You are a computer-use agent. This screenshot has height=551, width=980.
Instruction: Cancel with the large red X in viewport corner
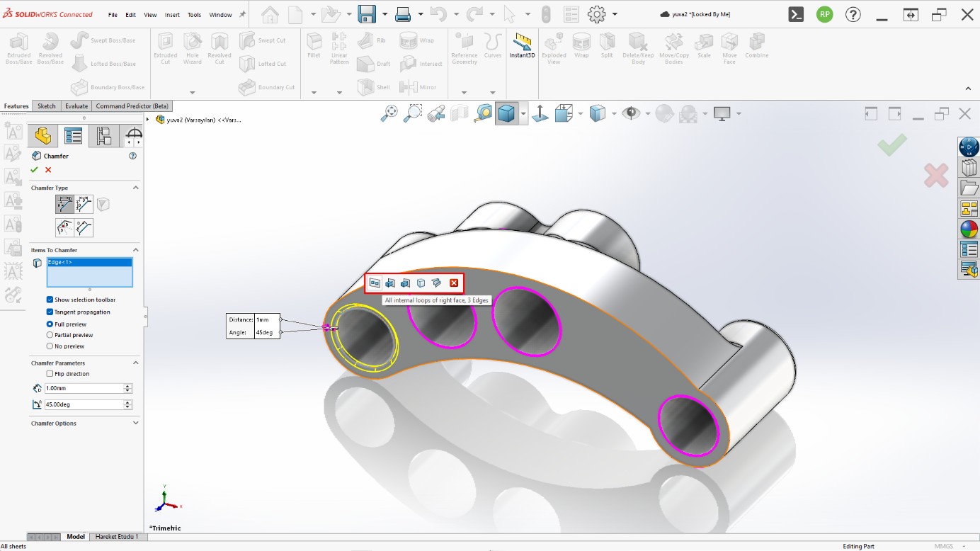coord(936,176)
